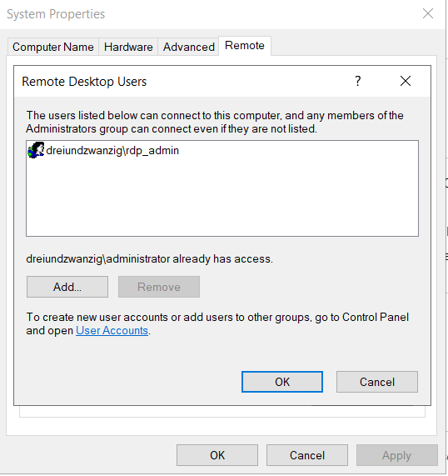Click the System Properties title bar text

coord(56,14)
